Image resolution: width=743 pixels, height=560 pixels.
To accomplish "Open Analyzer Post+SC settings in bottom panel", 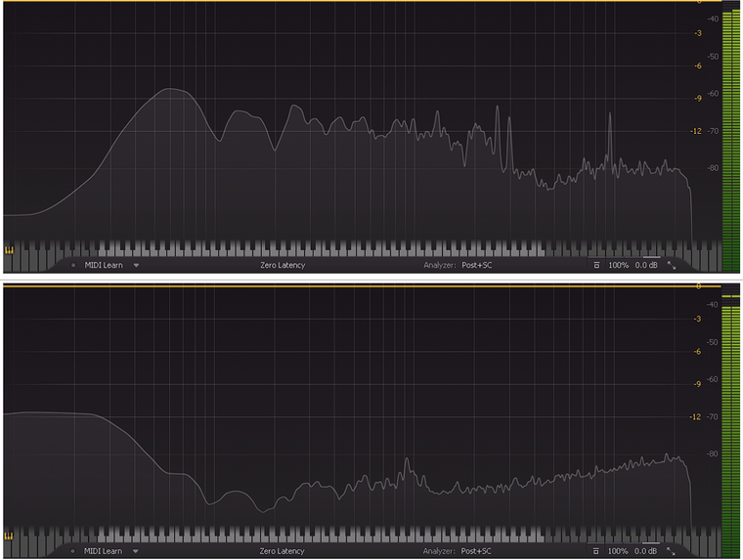I will point(476,551).
